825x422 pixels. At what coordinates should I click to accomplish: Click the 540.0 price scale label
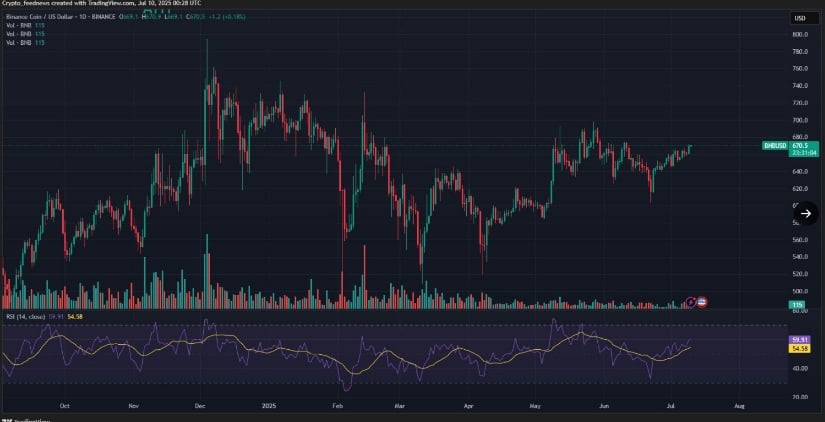coord(800,257)
